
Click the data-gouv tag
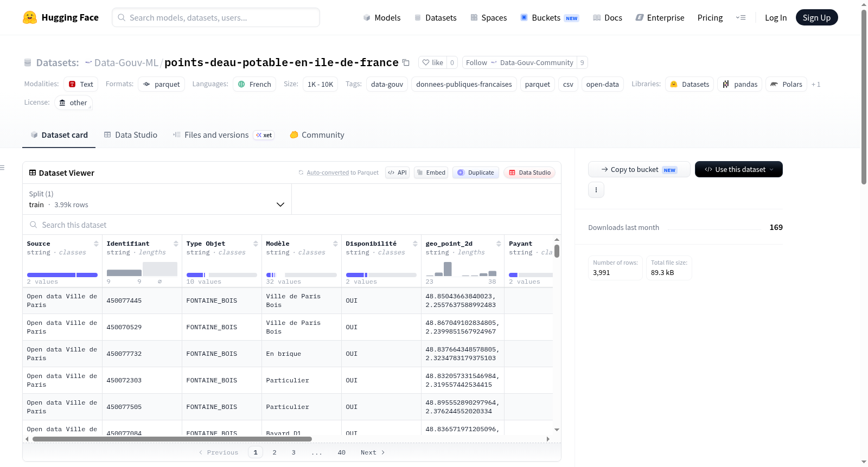click(x=387, y=84)
